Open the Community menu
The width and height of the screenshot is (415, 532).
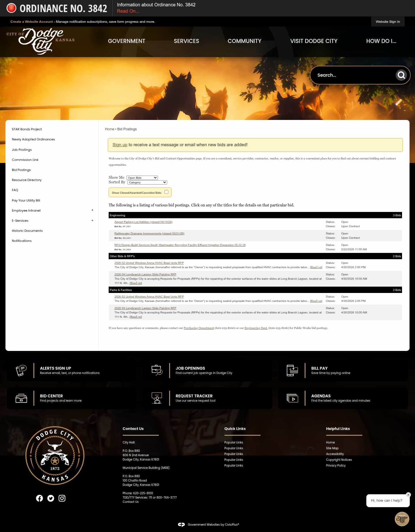[x=244, y=41]
